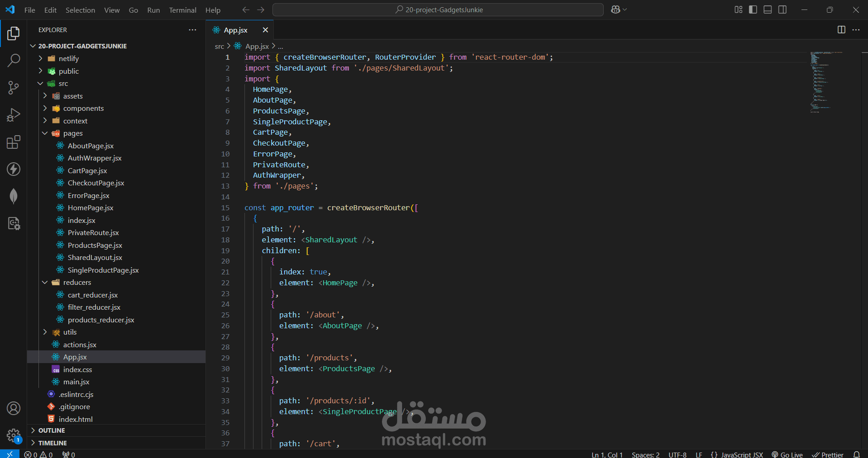Start the Go Live server

point(787,454)
